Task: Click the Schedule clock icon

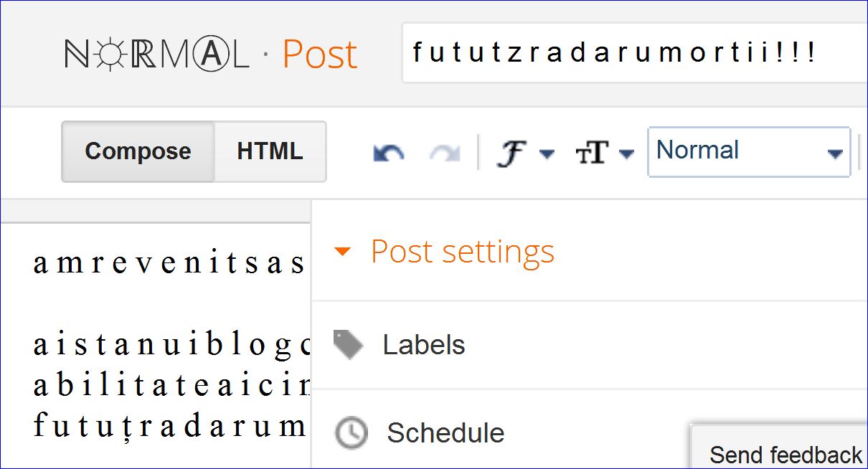Action: 352,433
